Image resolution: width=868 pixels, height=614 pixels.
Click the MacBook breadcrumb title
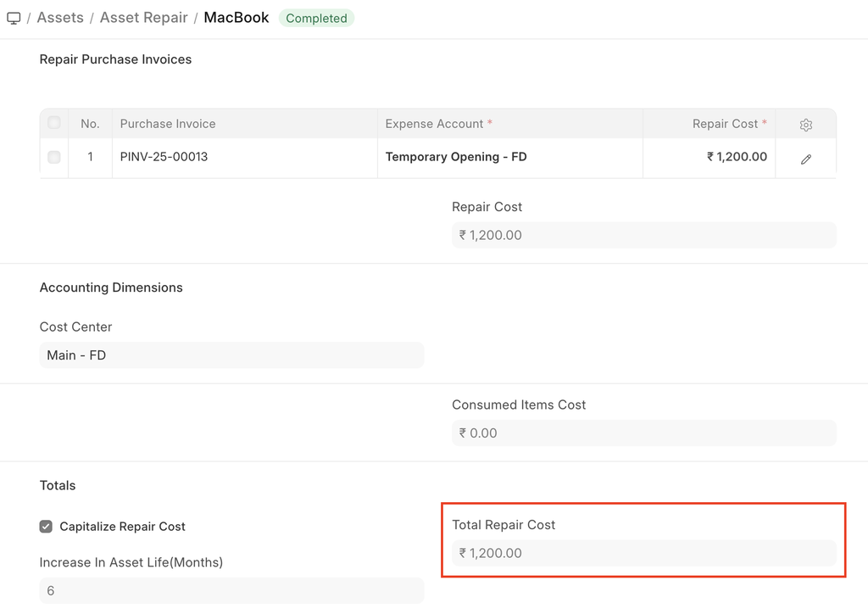point(236,18)
